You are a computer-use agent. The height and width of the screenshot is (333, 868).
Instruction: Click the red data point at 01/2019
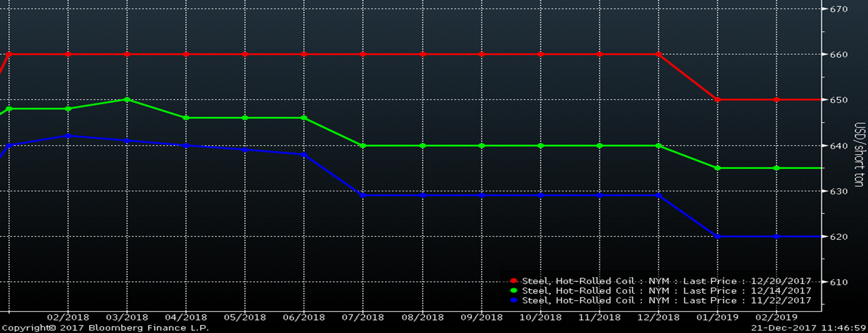point(717,100)
